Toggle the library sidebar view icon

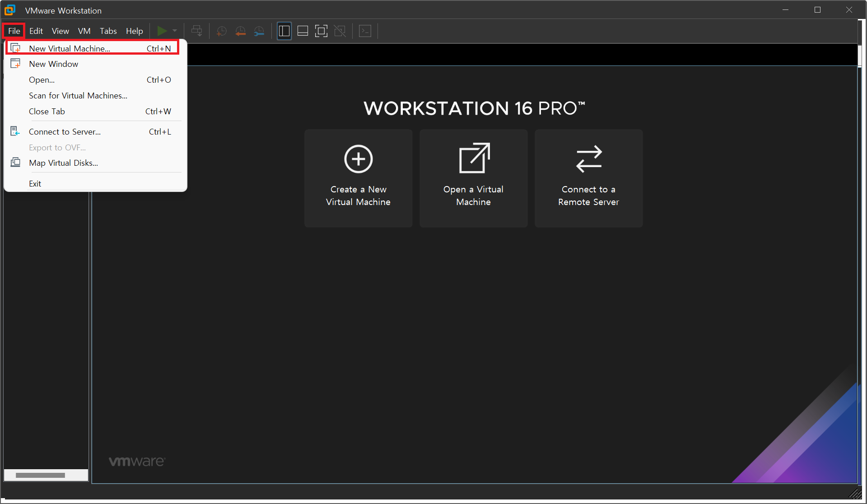284,31
